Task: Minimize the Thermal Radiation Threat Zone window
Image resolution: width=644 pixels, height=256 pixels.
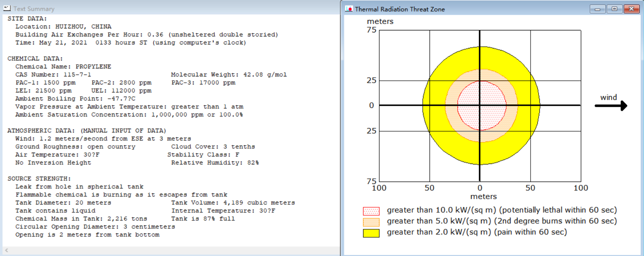Action: click(x=597, y=9)
